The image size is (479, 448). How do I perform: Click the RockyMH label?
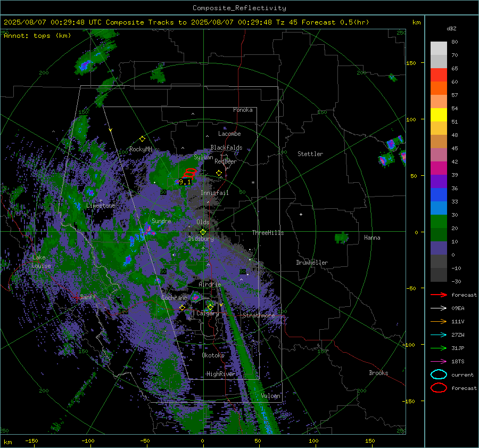tap(141, 149)
